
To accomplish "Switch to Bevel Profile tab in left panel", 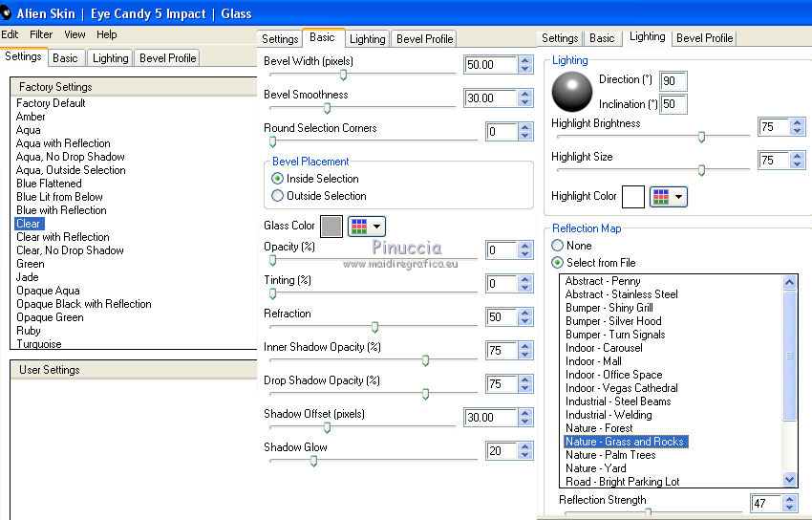I will point(168,58).
